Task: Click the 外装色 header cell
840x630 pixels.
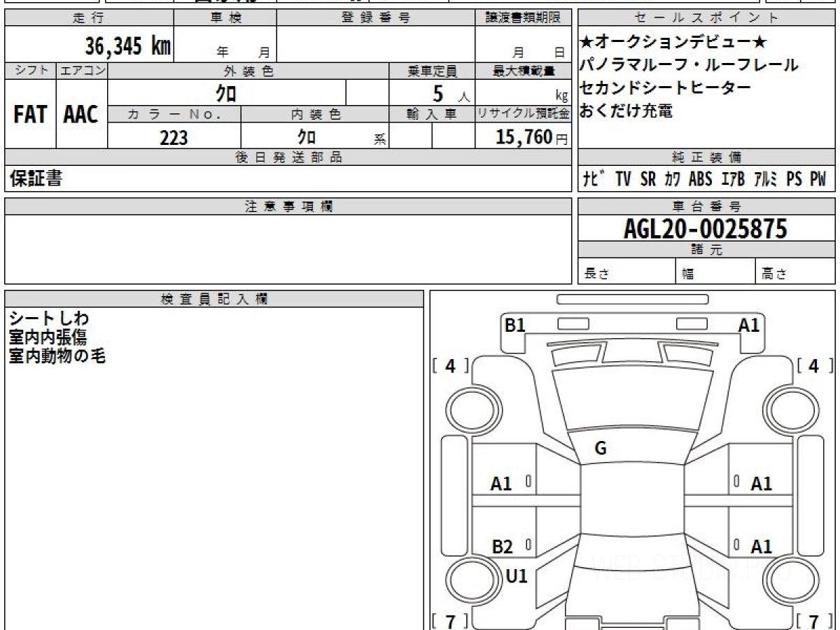Action: pyautogui.click(x=248, y=71)
